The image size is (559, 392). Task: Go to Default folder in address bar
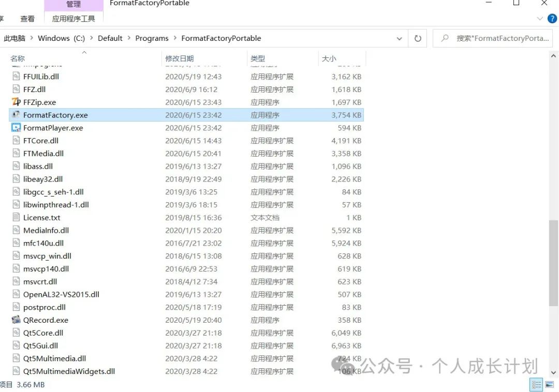coord(110,38)
